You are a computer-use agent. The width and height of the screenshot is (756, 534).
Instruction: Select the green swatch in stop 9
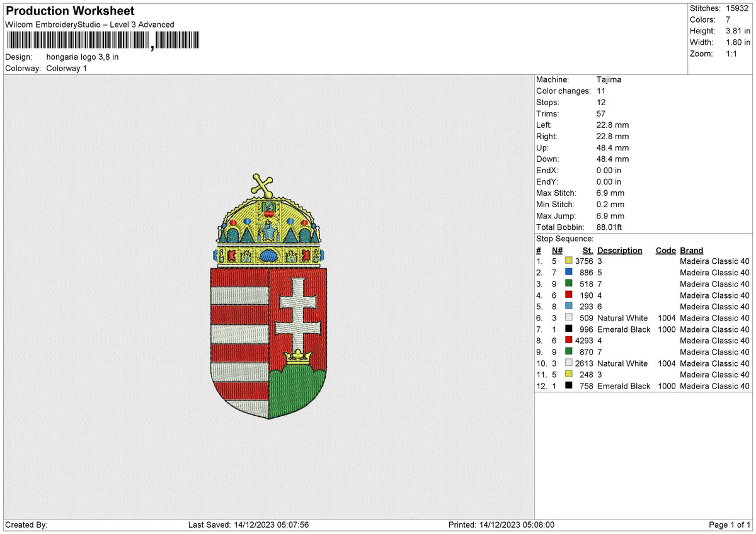coord(569,352)
